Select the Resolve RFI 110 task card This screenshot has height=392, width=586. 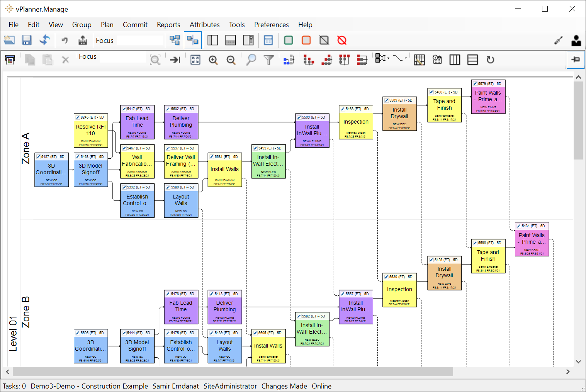(x=91, y=131)
